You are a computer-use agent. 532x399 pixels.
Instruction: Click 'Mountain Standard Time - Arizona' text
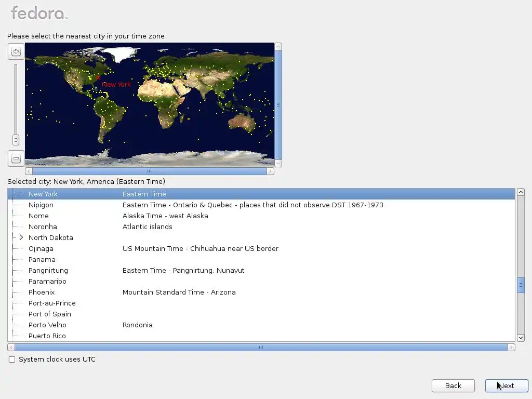tap(179, 292)
